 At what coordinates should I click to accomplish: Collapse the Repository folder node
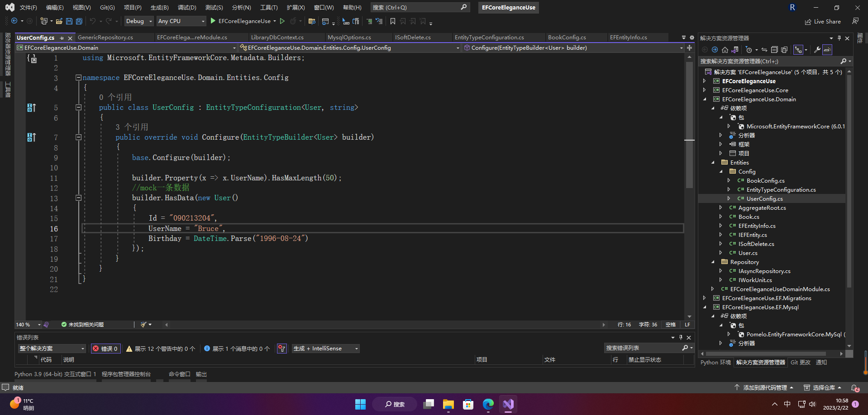click(713, 262)
